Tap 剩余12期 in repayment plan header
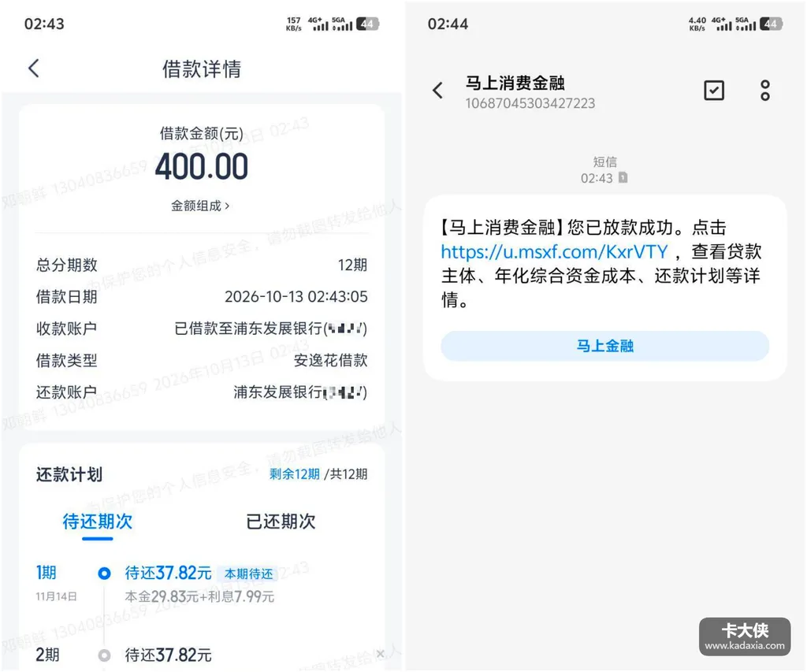 (x=295, y=474)
